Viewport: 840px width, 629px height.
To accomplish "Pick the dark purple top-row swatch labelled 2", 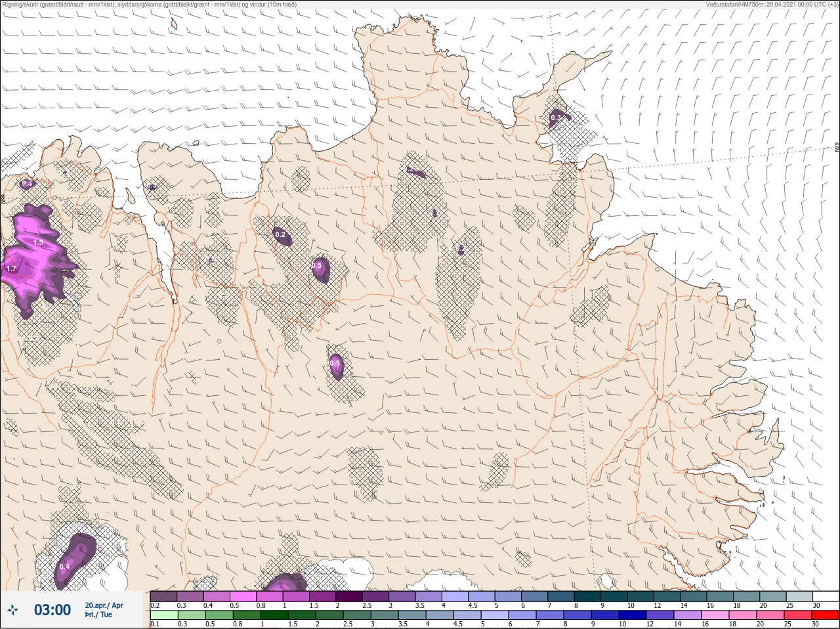I will point(349,596).
